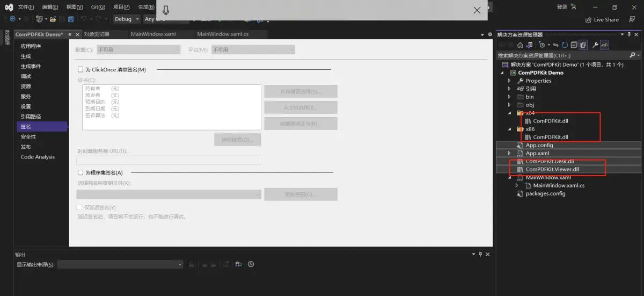
Task: Pin the Output panel
Action: [481, 254]
